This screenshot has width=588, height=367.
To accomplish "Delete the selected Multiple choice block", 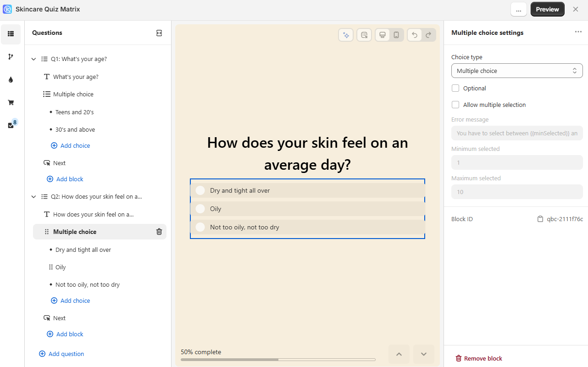I will [159, 232].
